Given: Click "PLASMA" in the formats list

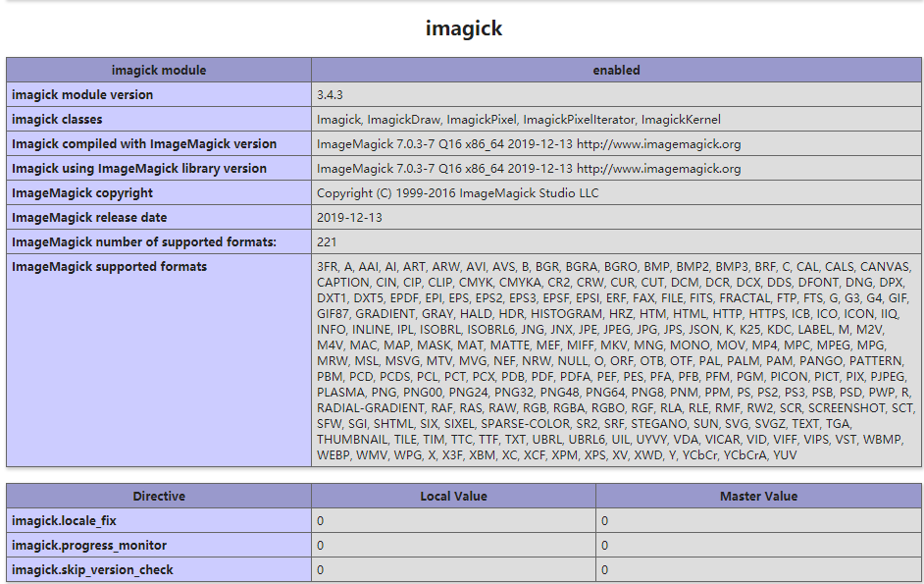Looking at the screenshot, I should pos(340,393).
